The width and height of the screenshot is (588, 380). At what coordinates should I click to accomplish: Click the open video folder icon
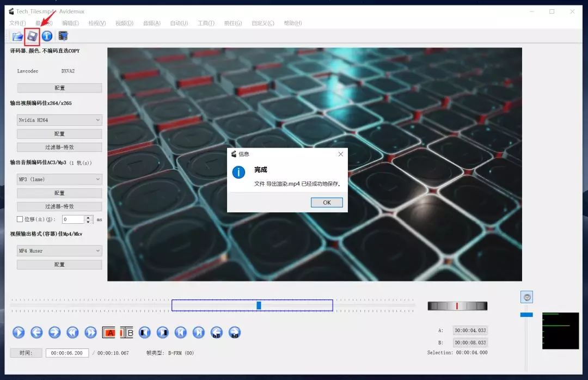pyautogui.click(x=17, y=36)
